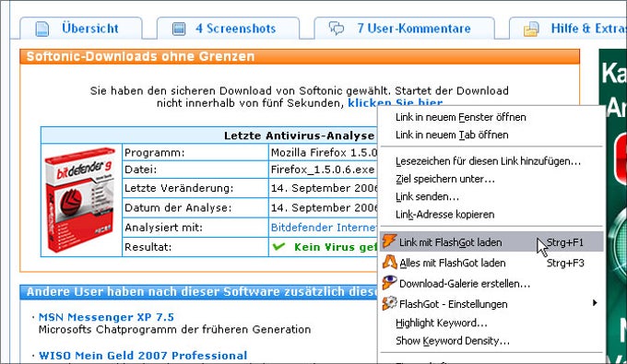
Task: Click the Firefox_1.5.0.6.exe file name cell
Action: [x=323, y=170]
